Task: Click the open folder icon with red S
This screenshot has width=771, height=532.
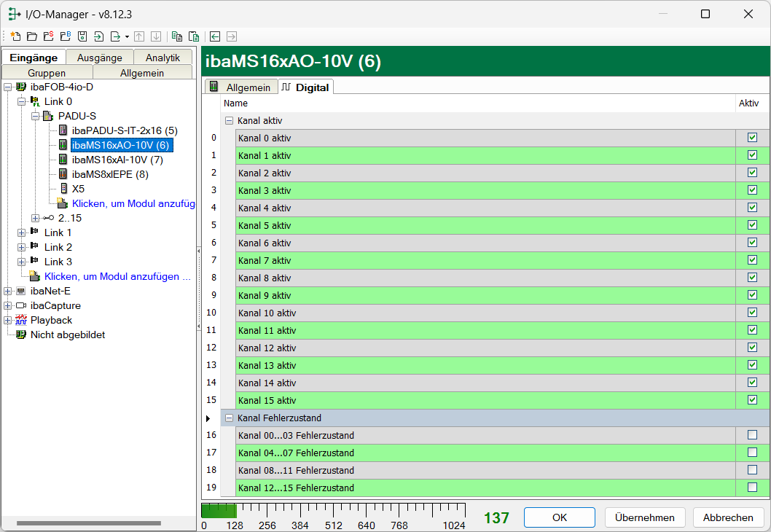Action: coord(48,36)
